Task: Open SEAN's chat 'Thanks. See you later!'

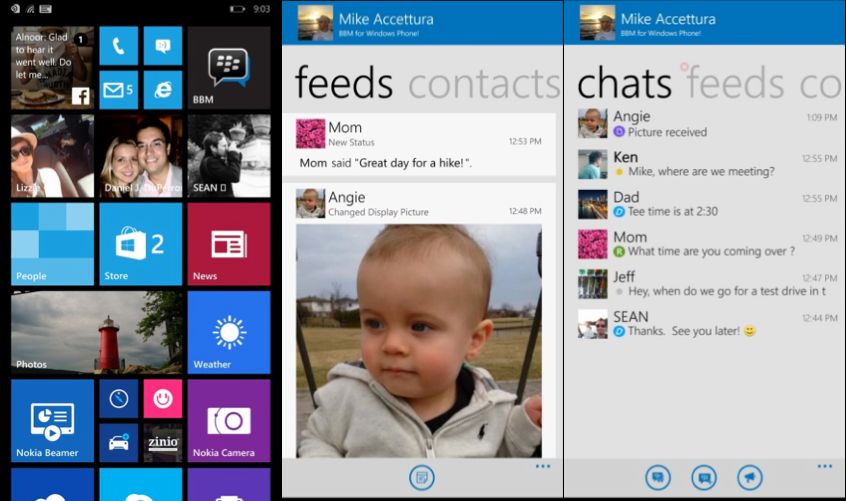Action: 707,323
